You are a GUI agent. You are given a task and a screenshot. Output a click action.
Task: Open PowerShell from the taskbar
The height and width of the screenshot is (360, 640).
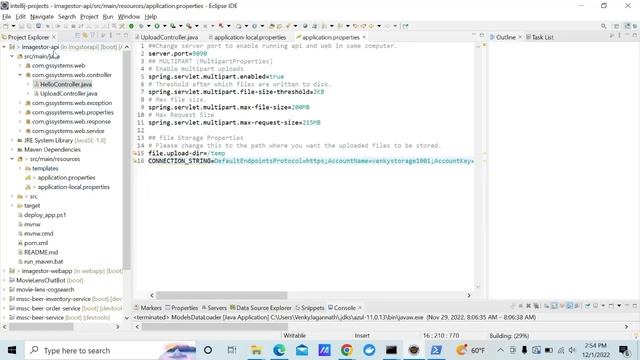coord(436,350)
